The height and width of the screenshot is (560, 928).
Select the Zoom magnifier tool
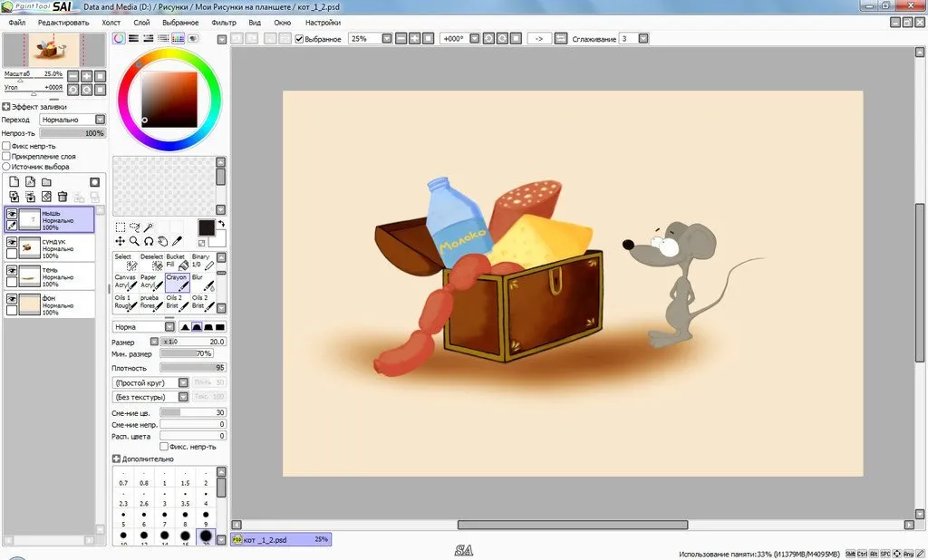tap(134, 241)
